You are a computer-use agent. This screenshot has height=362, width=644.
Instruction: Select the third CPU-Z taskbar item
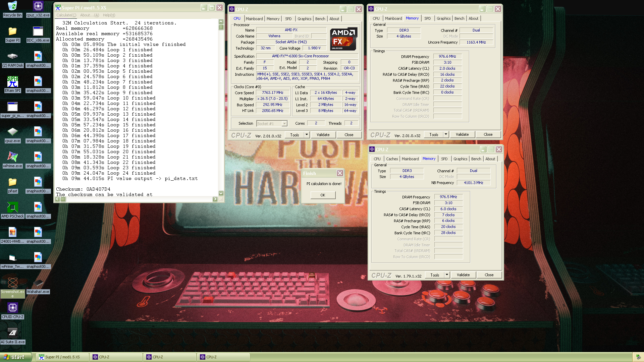(223, 357)
